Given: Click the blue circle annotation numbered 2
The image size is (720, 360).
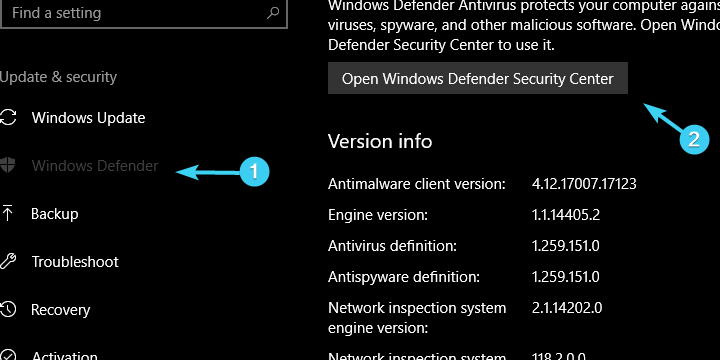Looking at the screenshot, I should point(694,139).
